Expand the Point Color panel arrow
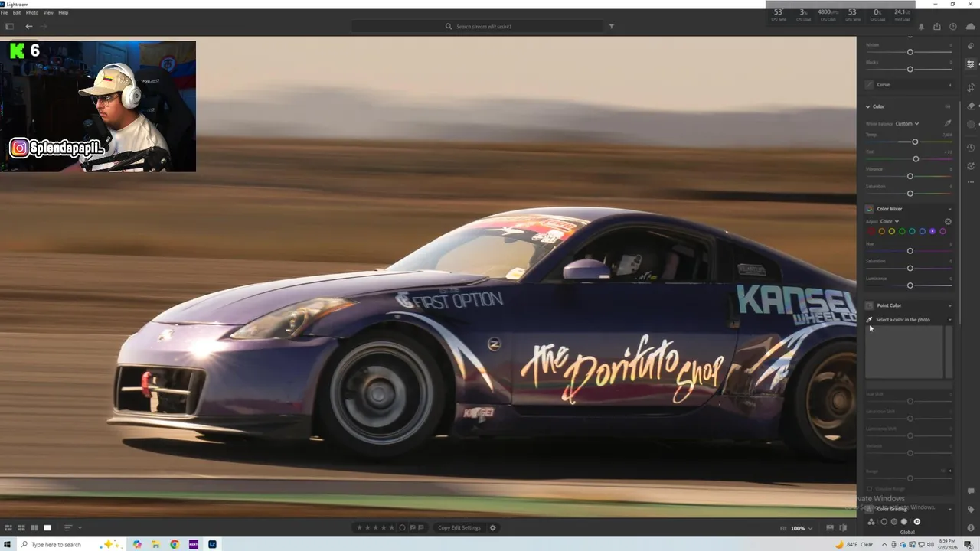 point(950,305)
